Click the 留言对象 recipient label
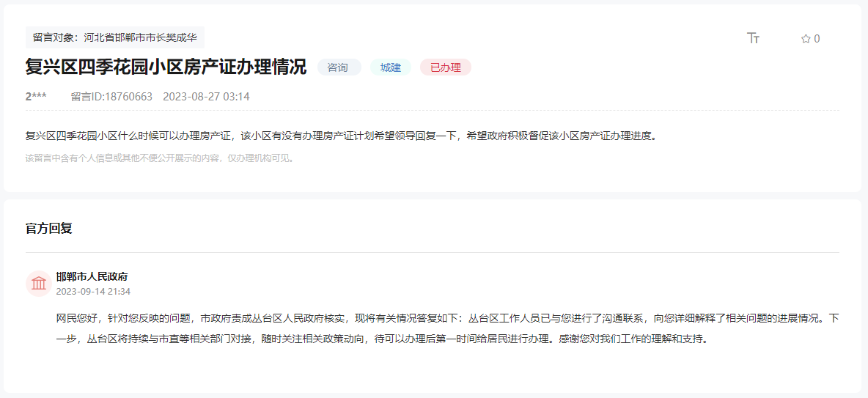This screenshot has height=398, width=868. (115, 37)
